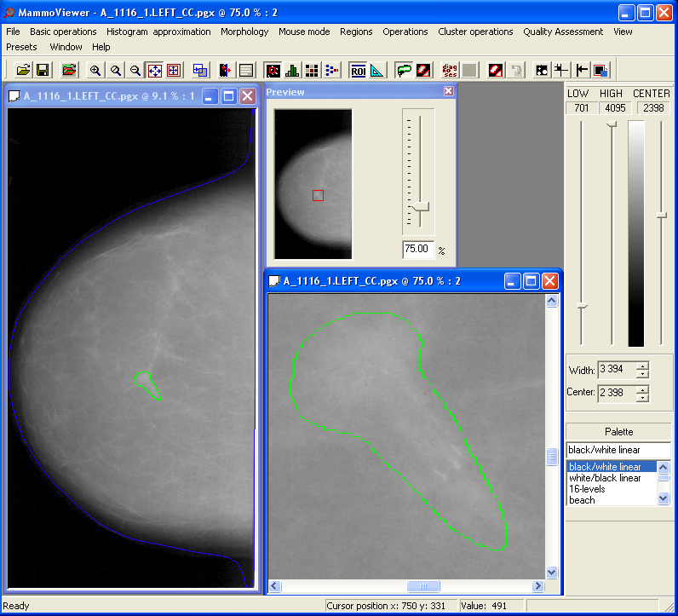Select white/black linear palette
Image resolution: width=678 pixels, height=616 pixels.
[612, 478]
